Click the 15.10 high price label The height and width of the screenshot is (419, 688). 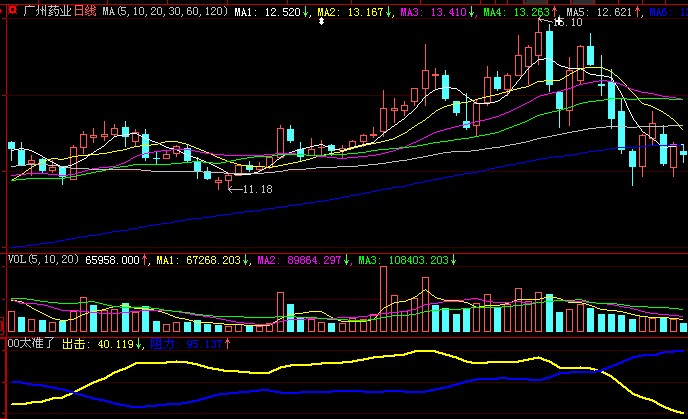[568, 22]
